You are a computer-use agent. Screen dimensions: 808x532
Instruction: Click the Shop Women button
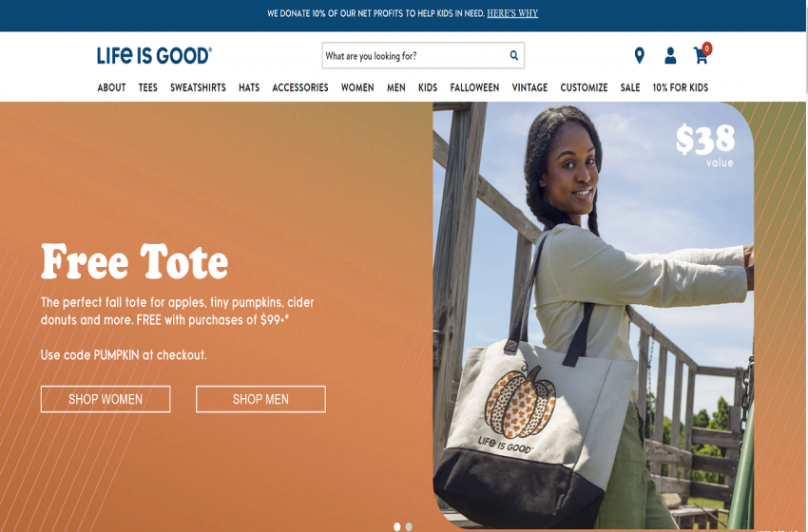tap(106, 399)
